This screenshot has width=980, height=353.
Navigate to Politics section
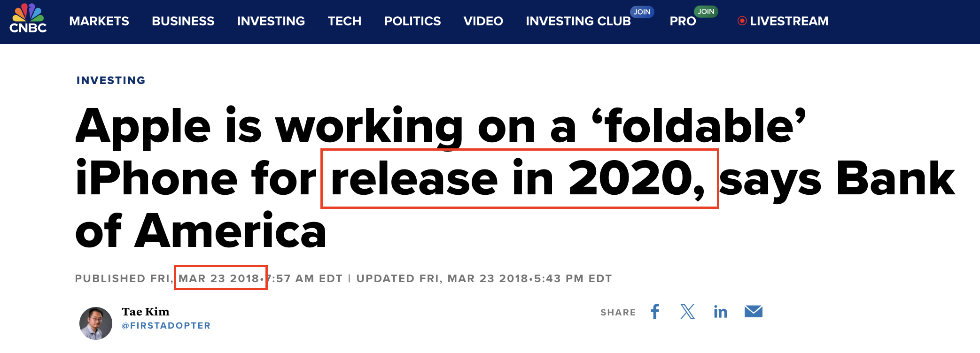[412, 21]
